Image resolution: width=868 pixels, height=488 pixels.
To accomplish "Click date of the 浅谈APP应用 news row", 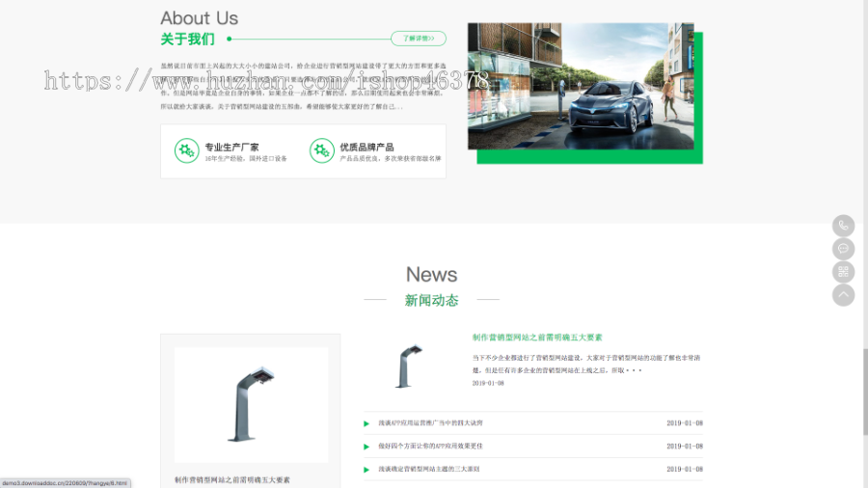I will click(x=685, y=423).
